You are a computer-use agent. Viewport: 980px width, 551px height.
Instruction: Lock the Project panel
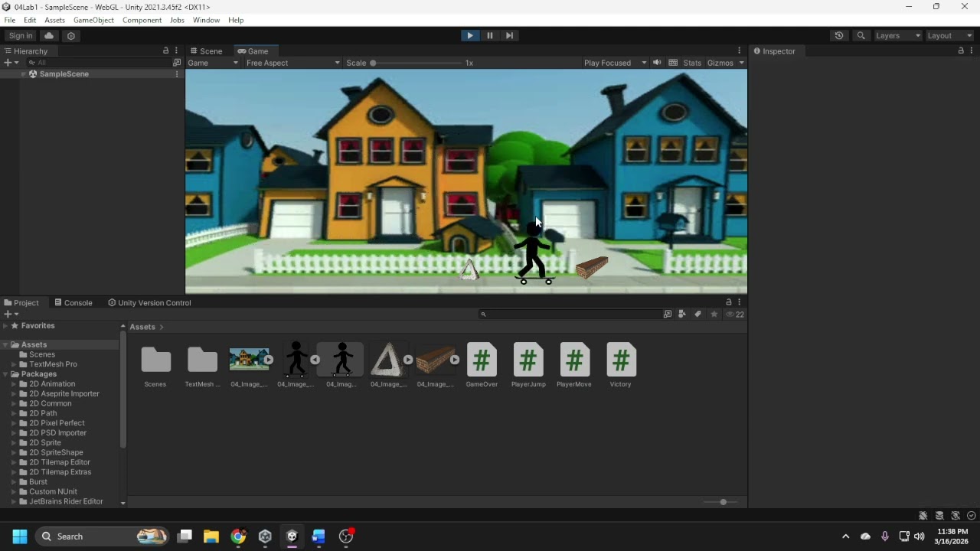[729, 302]
